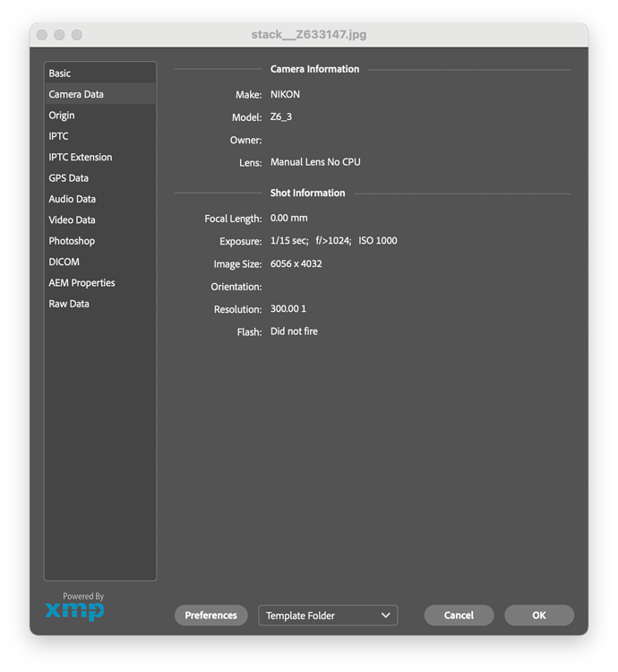The width and height of the screenshot is (618, 672).
Task: Open the IPTC section
Action: pos(58,136)
